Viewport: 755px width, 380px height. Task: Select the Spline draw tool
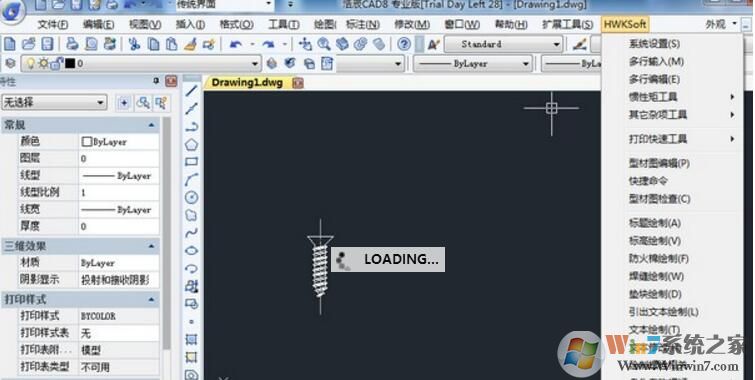coord(192,233)
